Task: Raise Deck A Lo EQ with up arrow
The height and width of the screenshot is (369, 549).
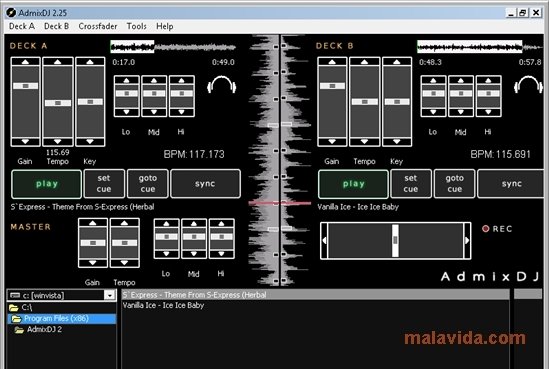Action: coord(127,80)
